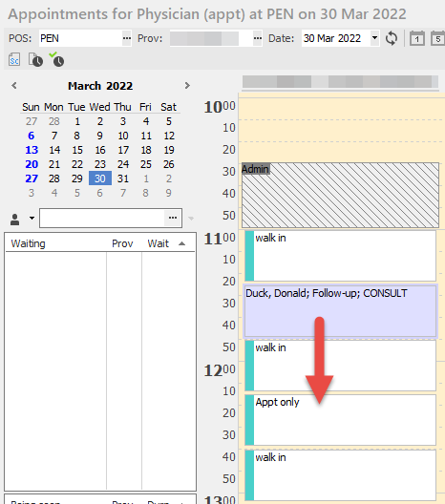Screen dimensions: 445x504
Task: Select the Admin blocked time slot
Action: point(340,195)
